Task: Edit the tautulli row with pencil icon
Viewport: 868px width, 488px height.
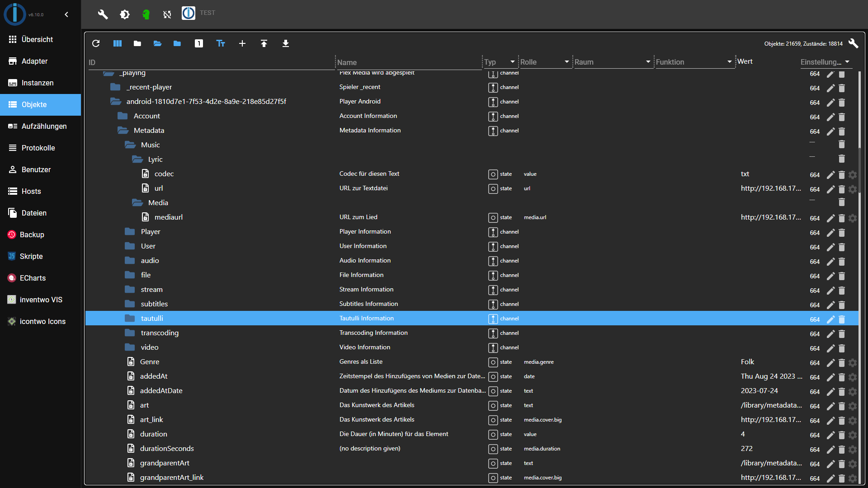Action: tap(830, 319)
